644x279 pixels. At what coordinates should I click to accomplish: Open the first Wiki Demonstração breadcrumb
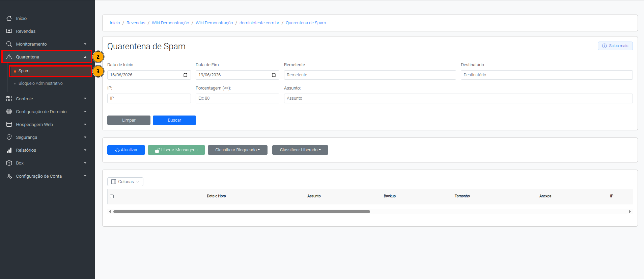[x=170, y=23]
